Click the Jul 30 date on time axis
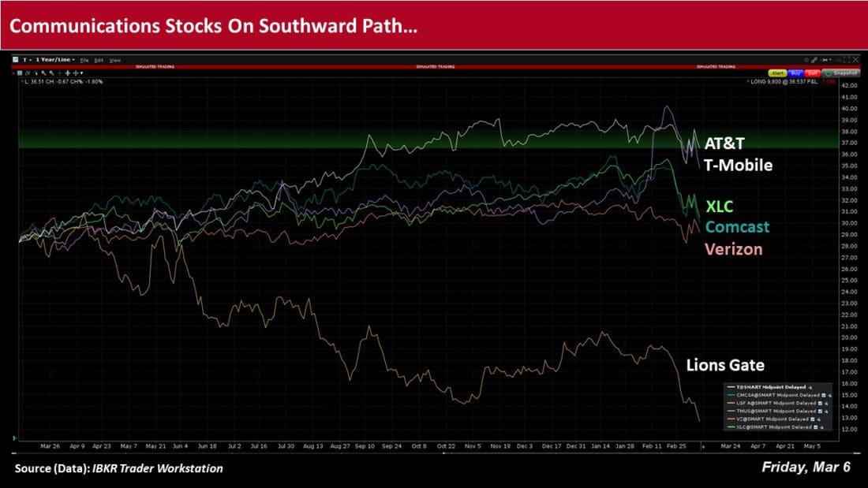Viewport: 868px width, 488px height. point(286,446)
